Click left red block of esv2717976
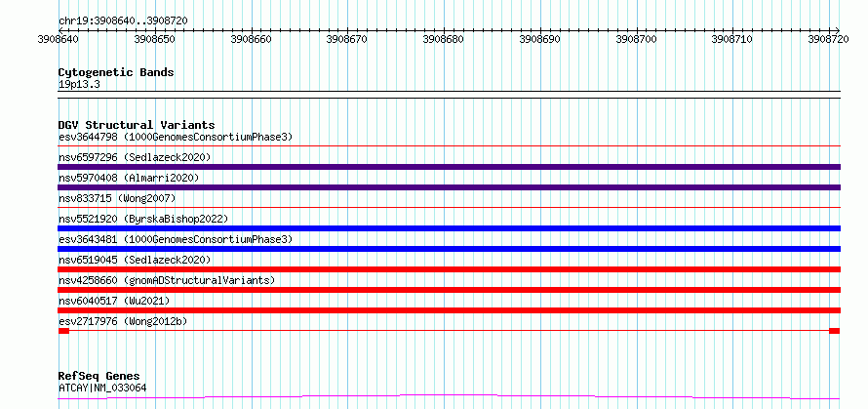868x409 pixels. pyautogui.click(x=63, y=331)
